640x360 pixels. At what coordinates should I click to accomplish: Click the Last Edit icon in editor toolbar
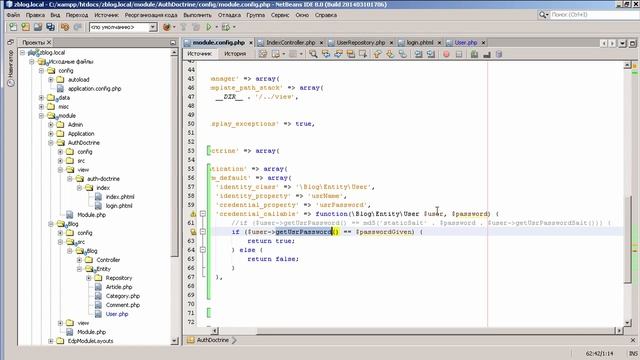click(x=263, y=54)
